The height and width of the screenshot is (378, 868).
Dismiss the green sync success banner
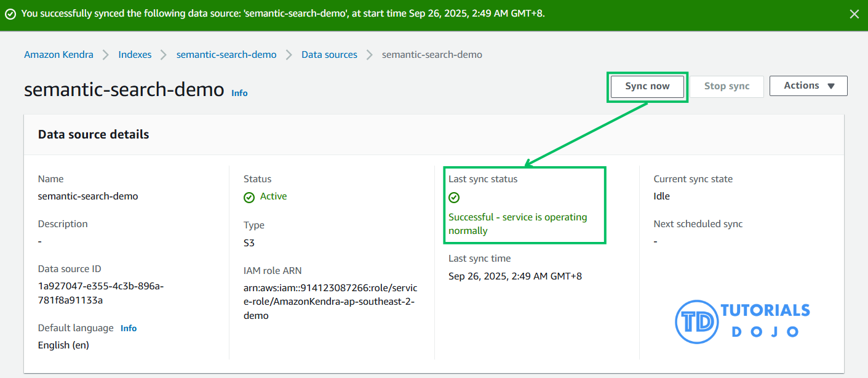click(x=854, y=14)
